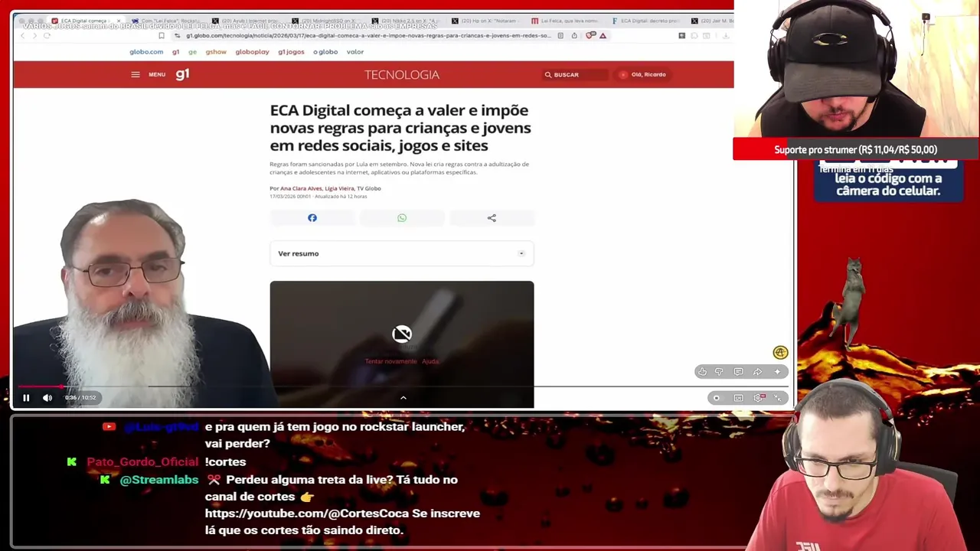Screen dimensions: 980x551
Task: Click the Ajuda link in video player
Action: pos(430,361)
